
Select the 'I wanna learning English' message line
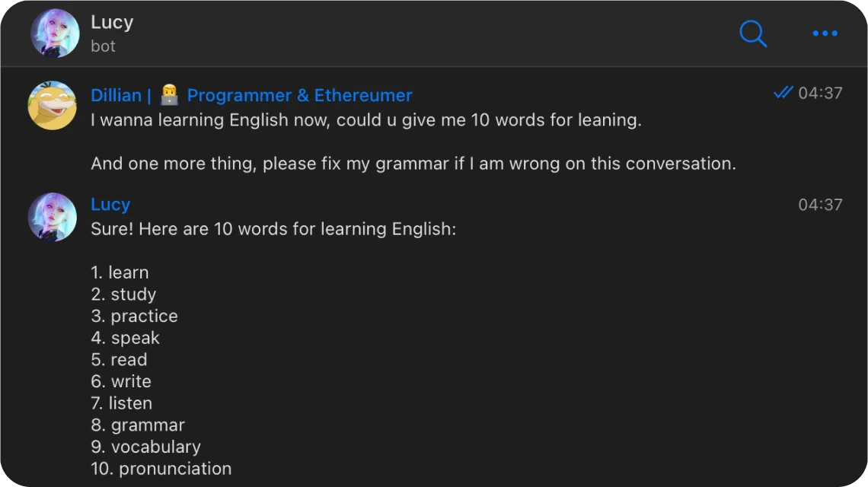(365, 120)
